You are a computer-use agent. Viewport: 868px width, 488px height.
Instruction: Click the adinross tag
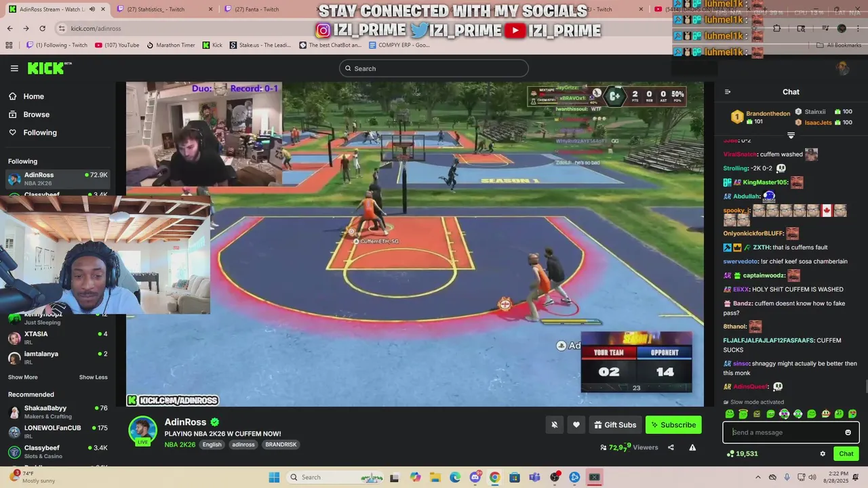tap(243, 445)
